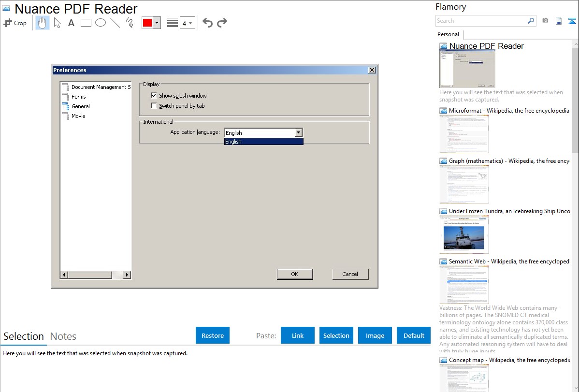The image size is (579, 392).
Task: Open the Under Frozen Tundra snapshot thumbnail
Action: click(464, 234)
